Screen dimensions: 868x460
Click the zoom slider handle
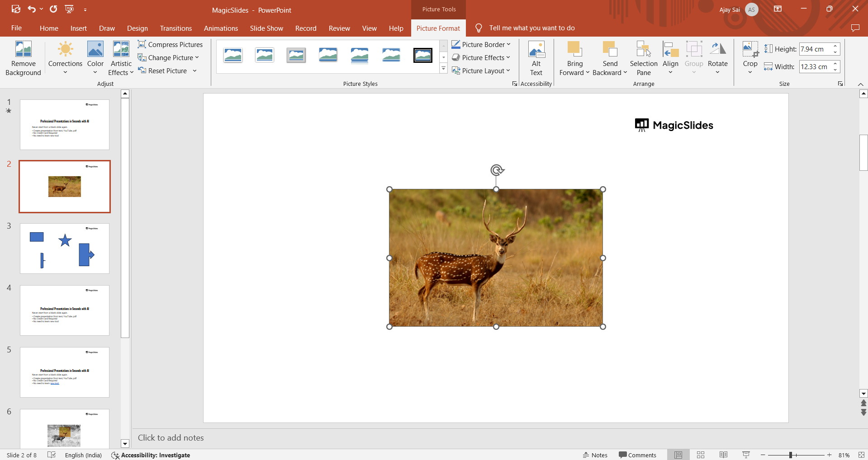click(791, 455)
